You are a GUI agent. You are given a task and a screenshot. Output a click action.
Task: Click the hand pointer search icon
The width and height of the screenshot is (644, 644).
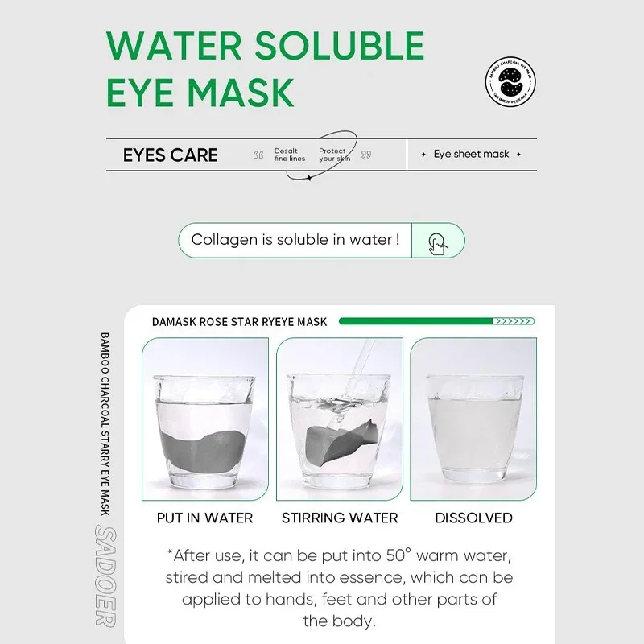click(438, 244)
